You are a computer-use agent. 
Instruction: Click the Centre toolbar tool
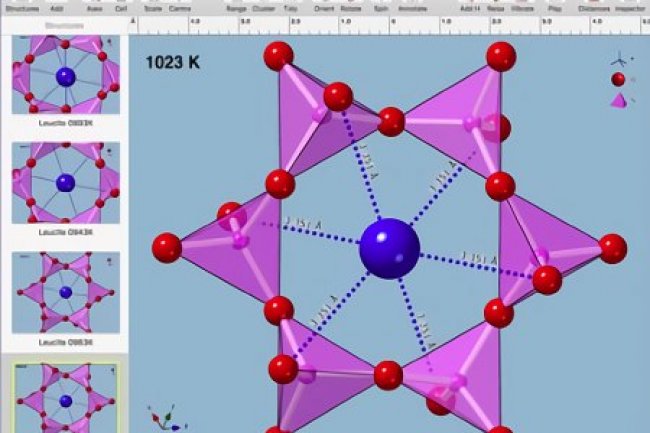180,6
